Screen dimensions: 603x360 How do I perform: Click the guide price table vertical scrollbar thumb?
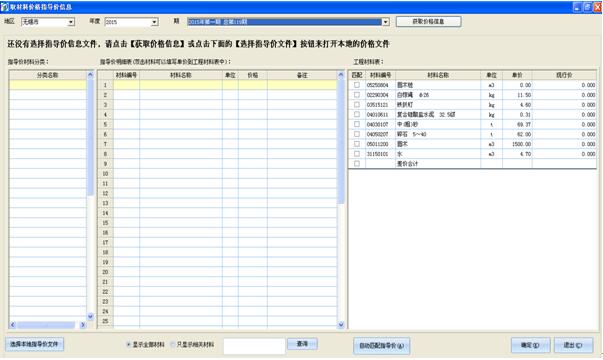point(341,141)
